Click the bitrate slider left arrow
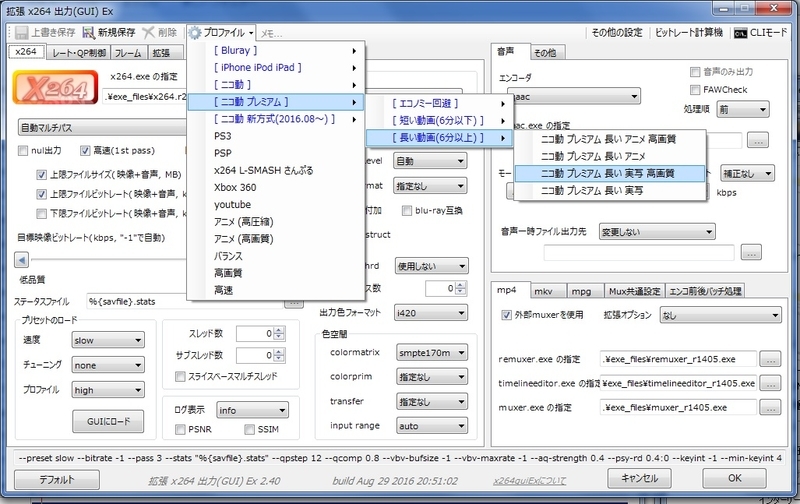The image size is (800, 504). tap(21, 260)
